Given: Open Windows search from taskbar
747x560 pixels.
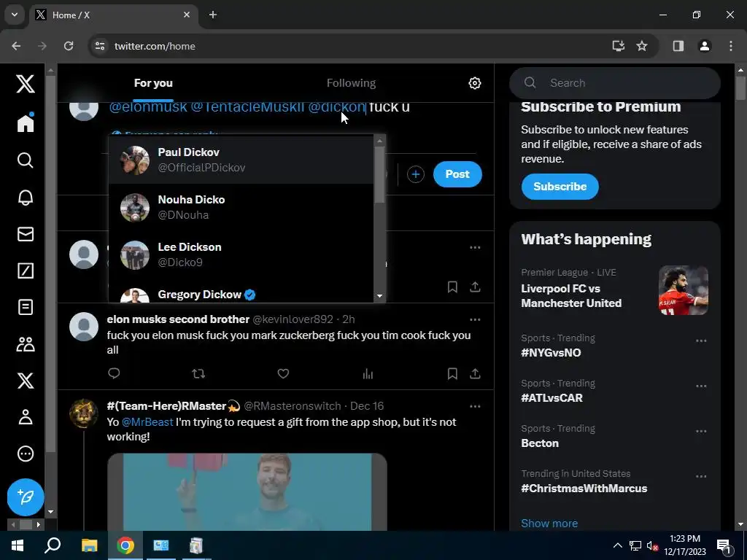Looking at the screenshot, I should point(53,545).
